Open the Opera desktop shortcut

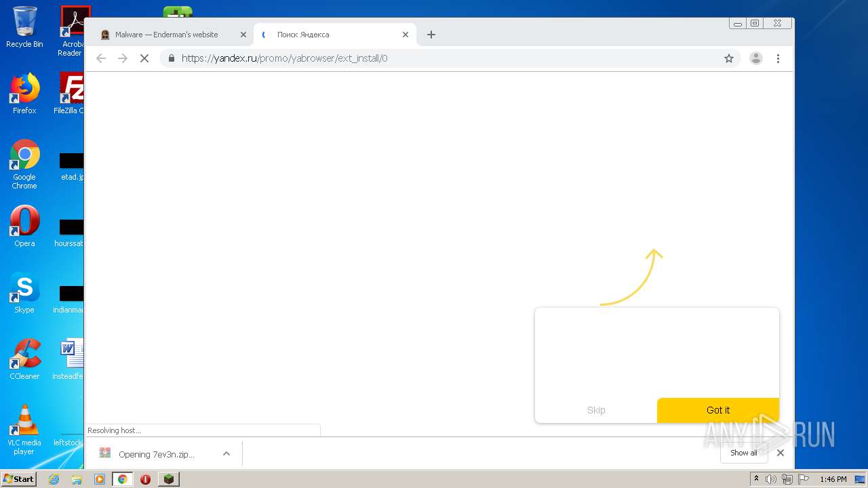point(24,226)
